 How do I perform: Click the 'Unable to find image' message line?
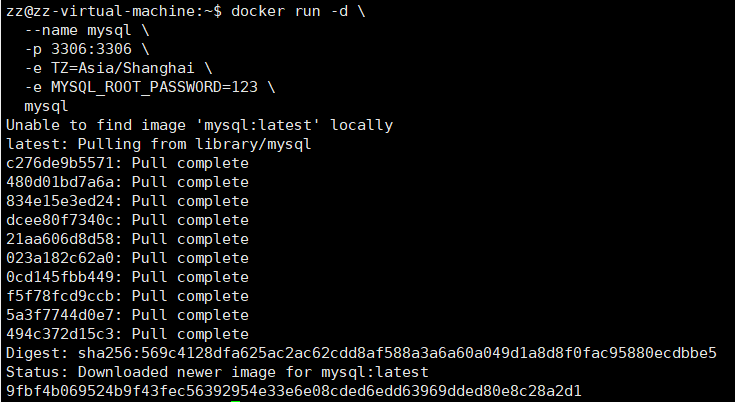tap(199, 125)
